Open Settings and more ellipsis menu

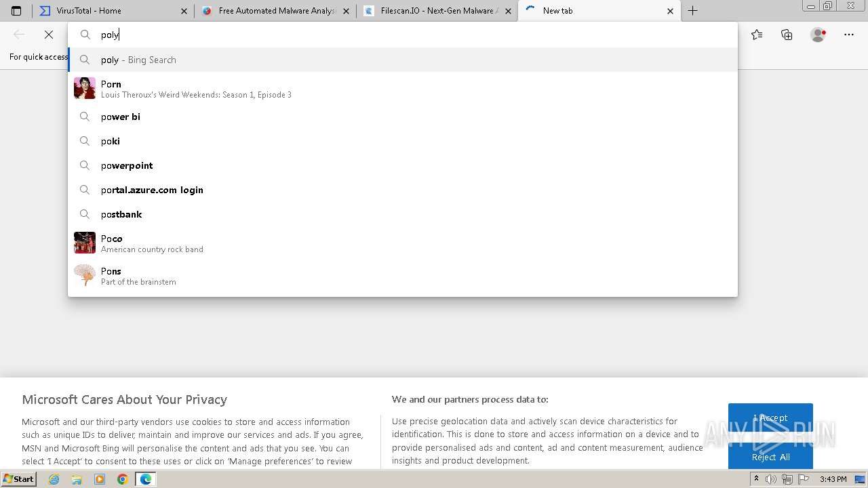pyautogui.click(x=849, y=35)
